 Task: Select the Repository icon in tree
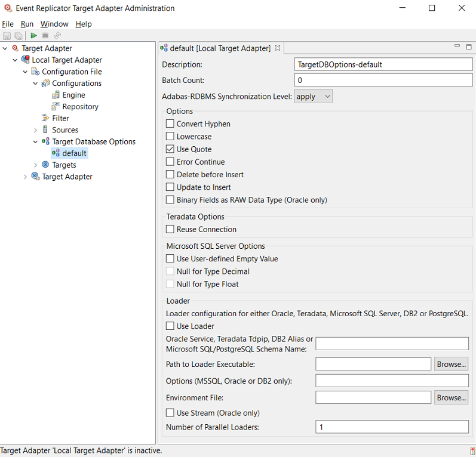pos(56,107)
